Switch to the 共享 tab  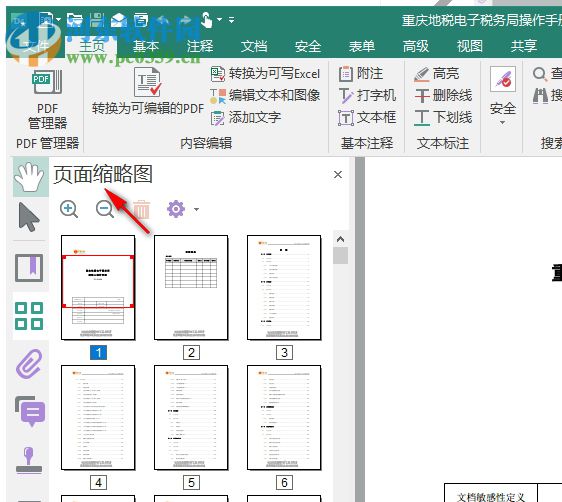click(x=524, y=46)
